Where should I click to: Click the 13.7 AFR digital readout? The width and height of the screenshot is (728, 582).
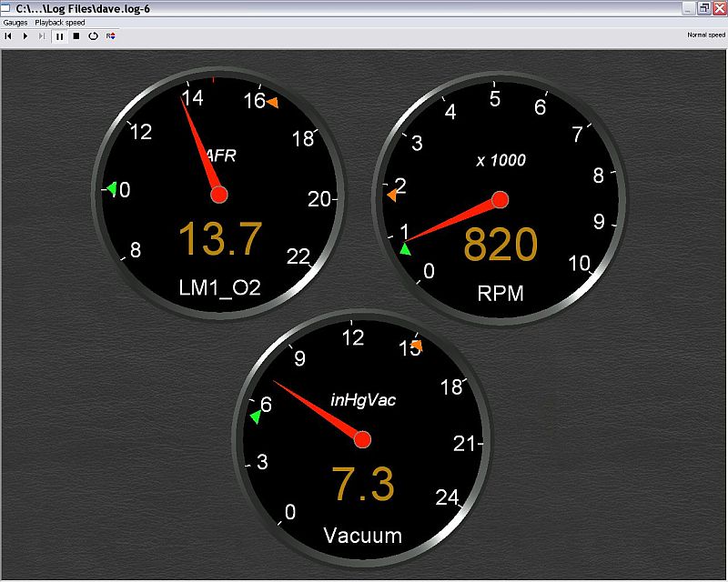(x=220, y=239)
